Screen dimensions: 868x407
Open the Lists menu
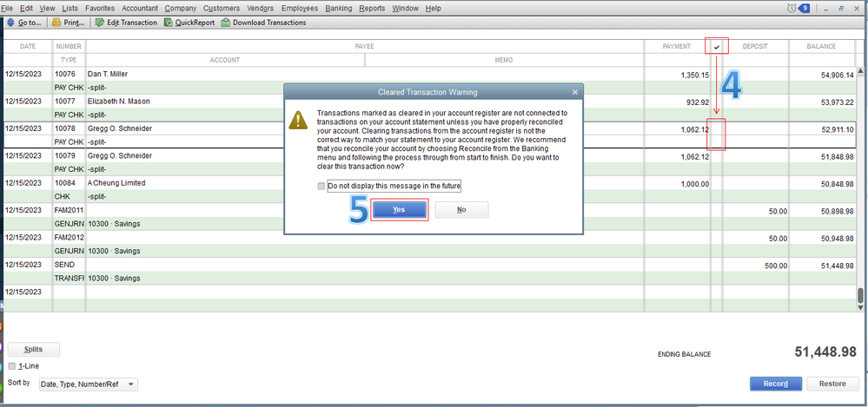tap(70, 9)
